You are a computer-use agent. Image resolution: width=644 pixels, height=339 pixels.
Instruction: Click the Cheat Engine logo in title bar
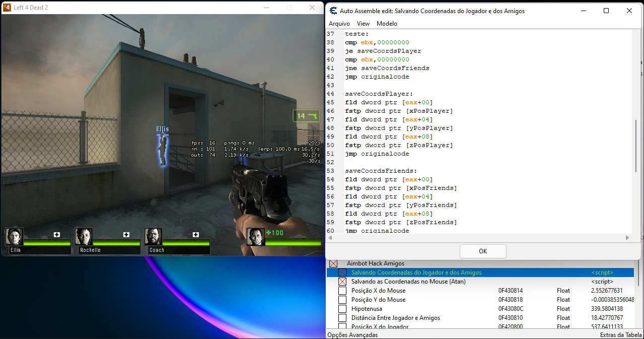pyautogui.click(x=333, y=11)
